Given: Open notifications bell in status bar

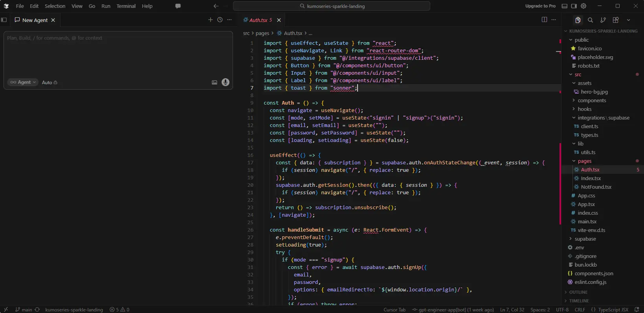Looking at the screenshot, I should 637,309.
